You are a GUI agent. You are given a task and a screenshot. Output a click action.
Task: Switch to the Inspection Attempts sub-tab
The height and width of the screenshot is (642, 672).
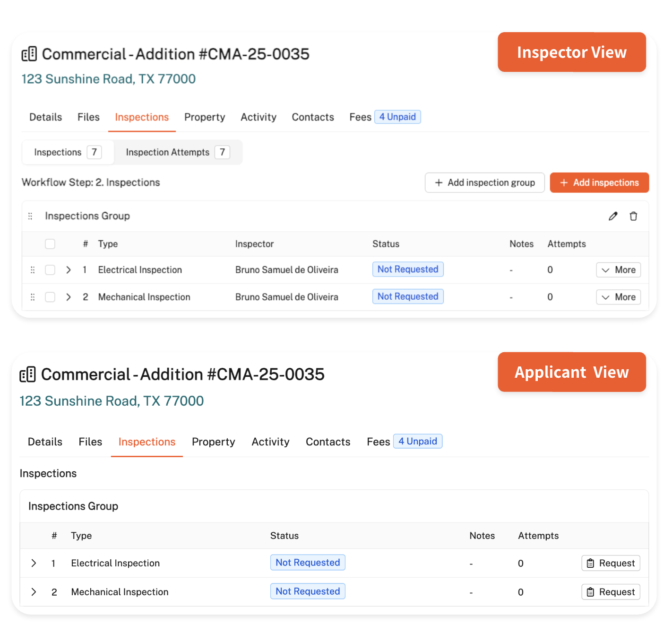click(177, 152)
